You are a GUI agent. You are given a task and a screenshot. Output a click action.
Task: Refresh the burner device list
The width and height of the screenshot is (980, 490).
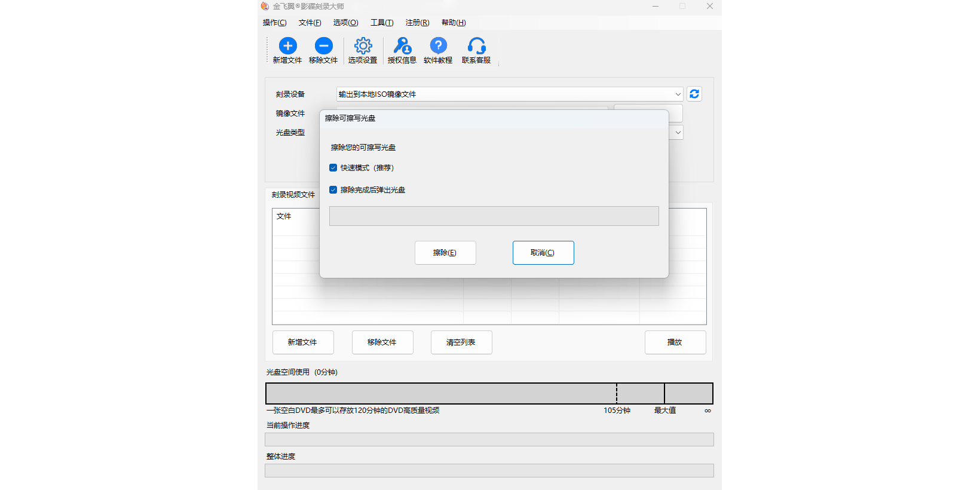(694, 94)
